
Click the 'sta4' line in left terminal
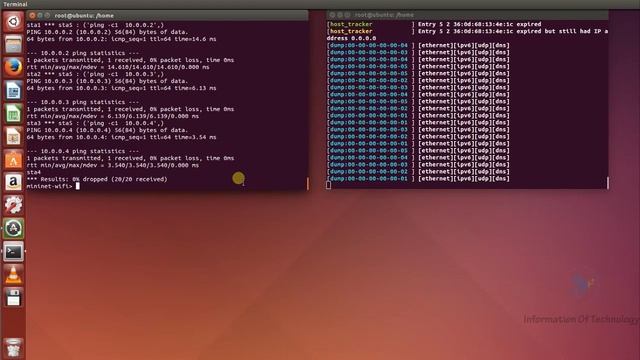(33, 172)
